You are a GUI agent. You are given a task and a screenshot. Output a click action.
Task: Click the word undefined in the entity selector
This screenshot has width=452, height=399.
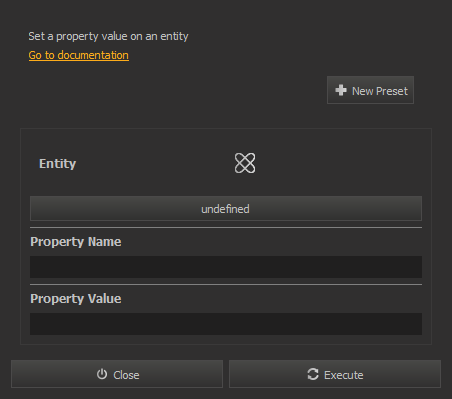[x=225, y=209]
